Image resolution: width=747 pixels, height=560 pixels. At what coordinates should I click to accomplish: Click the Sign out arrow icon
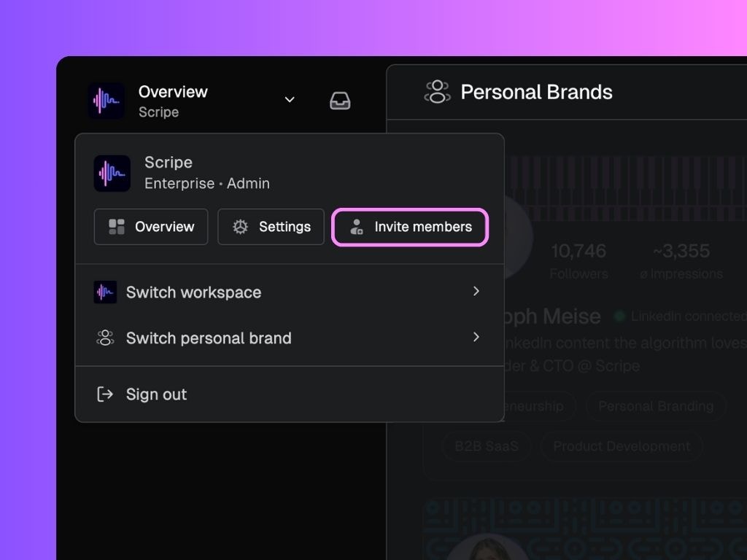tap(105, 394)
